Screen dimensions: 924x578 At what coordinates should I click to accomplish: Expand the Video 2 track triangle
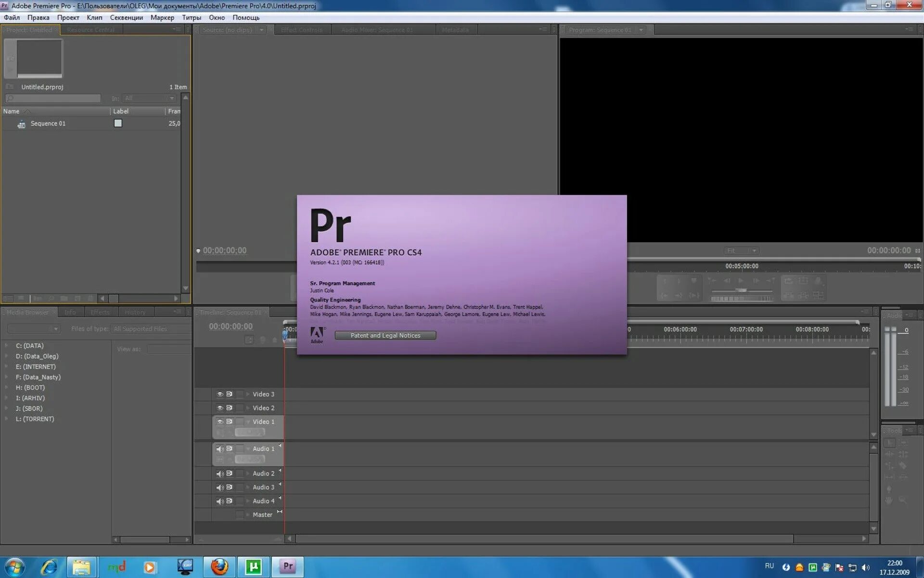[x=248, y=408]
